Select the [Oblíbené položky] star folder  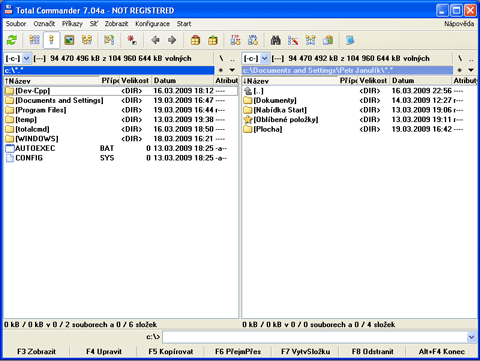coord(360,120)
